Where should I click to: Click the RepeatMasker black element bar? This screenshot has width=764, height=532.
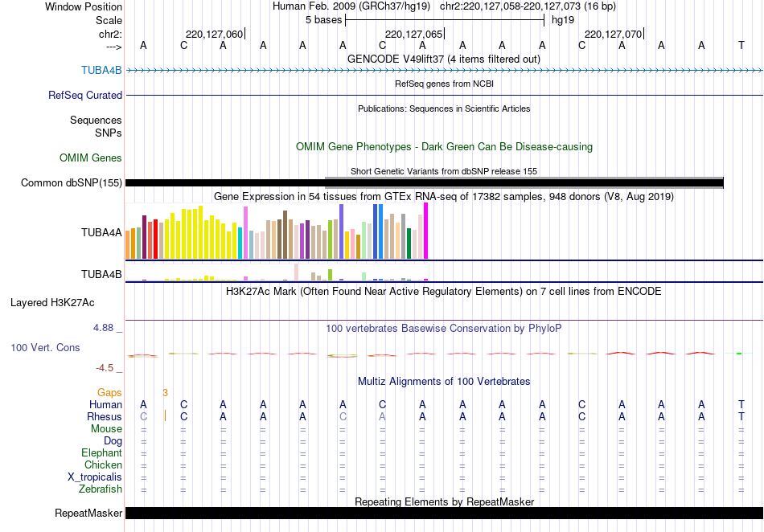click(x=442, y=513)
